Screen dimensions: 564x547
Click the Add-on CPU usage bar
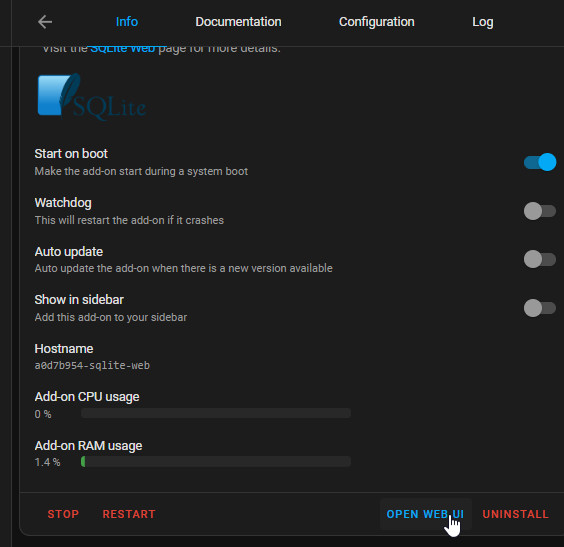click(x=216, y=413)
